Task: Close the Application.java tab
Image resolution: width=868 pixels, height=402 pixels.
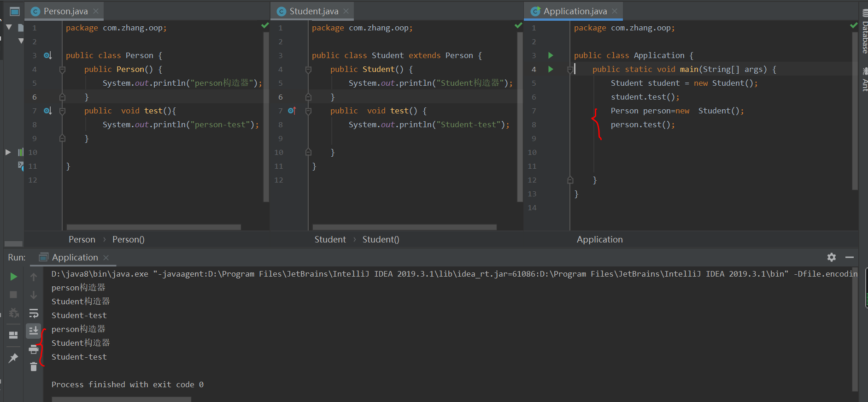Action: pos(615,11)
